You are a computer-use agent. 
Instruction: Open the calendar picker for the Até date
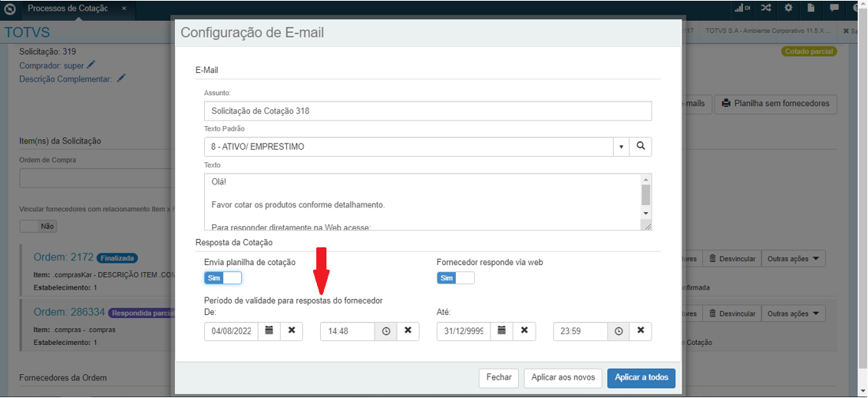501,330
